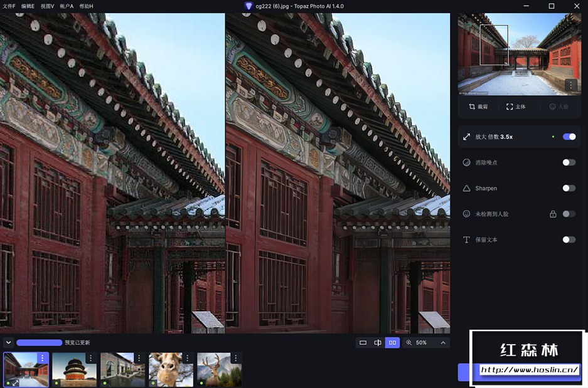
Task: Switch to split slider view mode
Action: click(378, 343)
